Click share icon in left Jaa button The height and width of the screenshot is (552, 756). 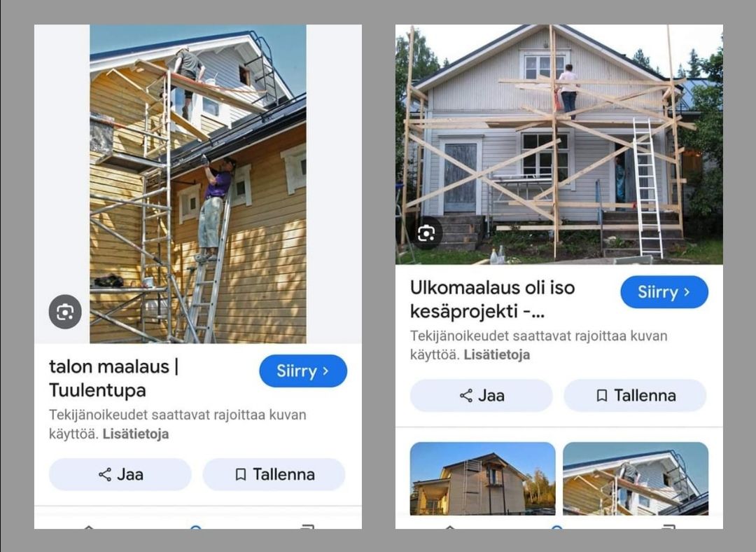104,474
